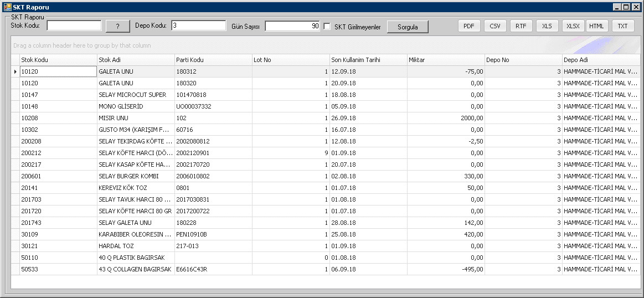Select the Gün Sayısı input box

(292, 26)
